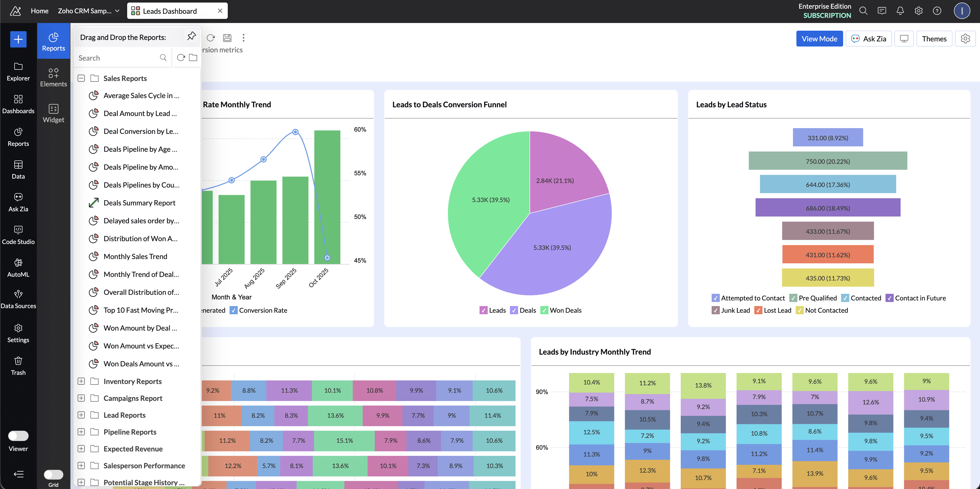Image resolution: width=980 pixels, height=489 pixels.
Task: Open the Dashboards section in the sidebar
Action: pos(18,104)
